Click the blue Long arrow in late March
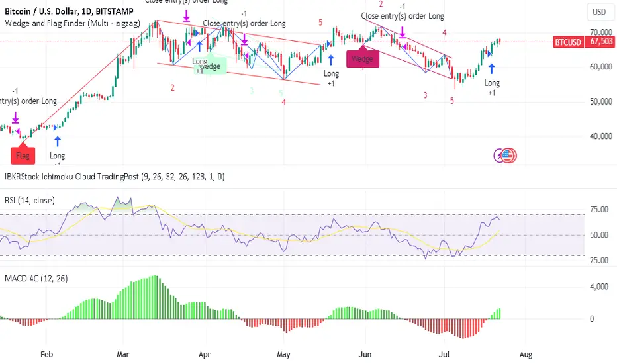 tap(199, 46)
